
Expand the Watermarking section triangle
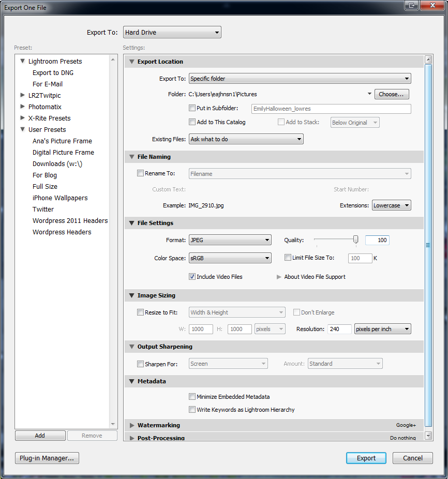coord(132,425)
